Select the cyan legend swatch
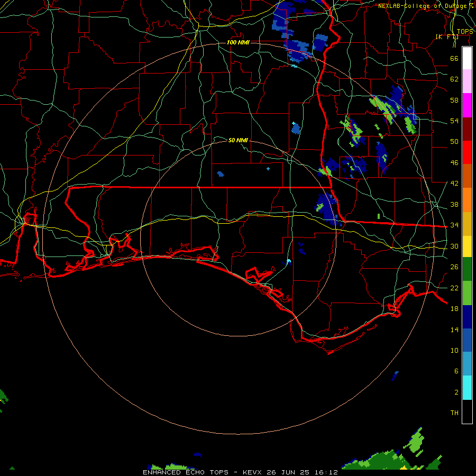Screen dimensions: 476x476 click(x=467, y=388)
